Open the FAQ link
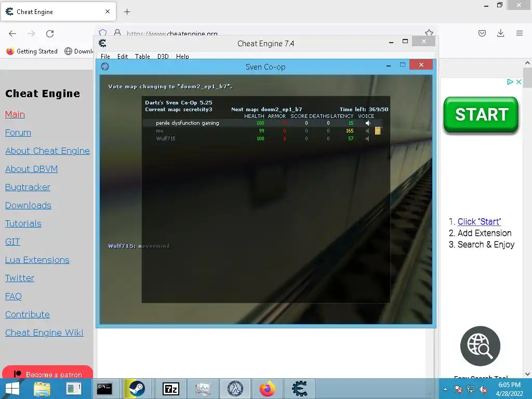 [x=13, y=296]
